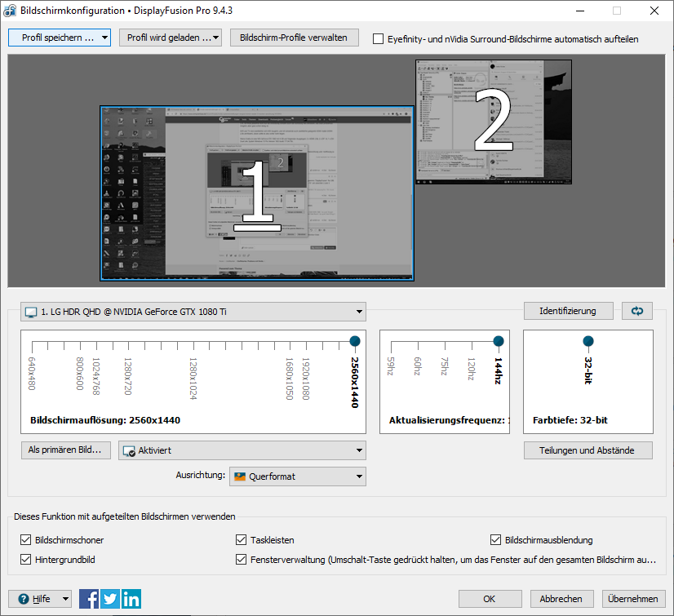Click the refresh arrows icon next to Identifizierung
The height and width of the screenshot is (616, 674).
pos(637,311)
